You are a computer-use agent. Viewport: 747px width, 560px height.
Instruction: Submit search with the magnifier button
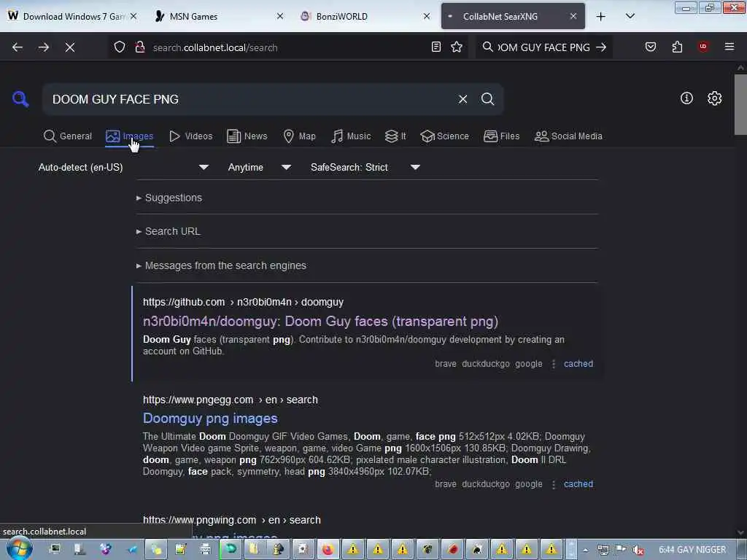tap(487, 99)
